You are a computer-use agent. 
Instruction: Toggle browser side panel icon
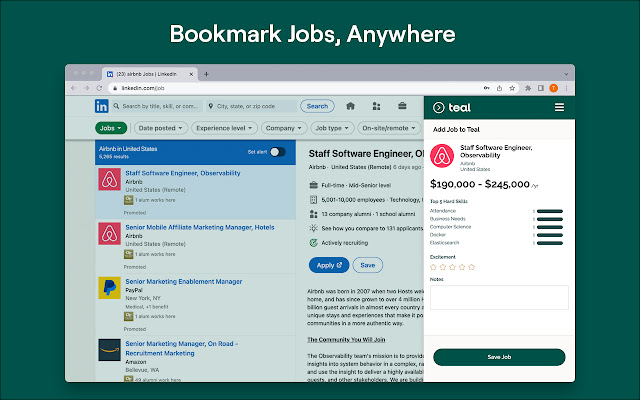[541, 88]
